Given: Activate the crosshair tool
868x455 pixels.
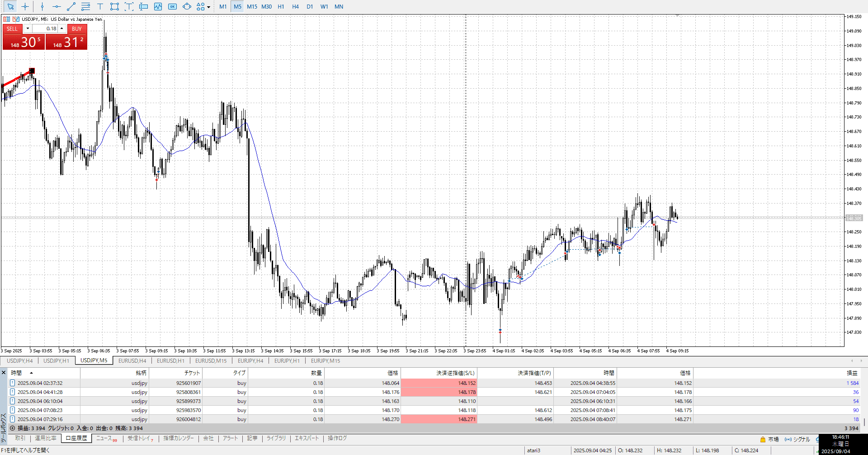Looking at the screenshot, I should [25, 6].
